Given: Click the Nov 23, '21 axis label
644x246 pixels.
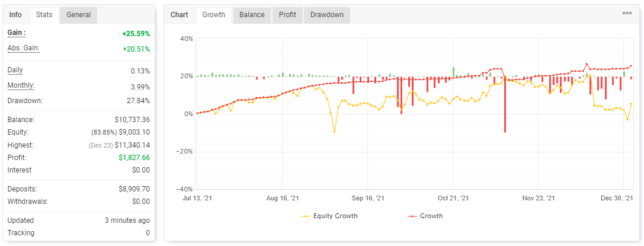Looking at the screenshot, I should 539,198.
